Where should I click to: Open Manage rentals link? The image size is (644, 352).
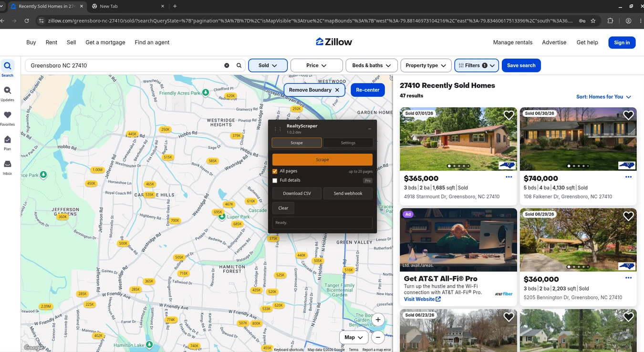[513, 42]
